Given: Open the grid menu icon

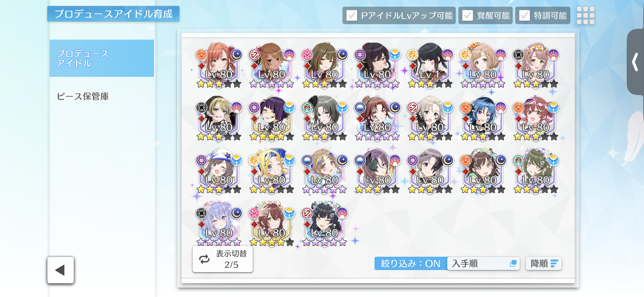Looking at the screenshot, I should pos(585,15).
